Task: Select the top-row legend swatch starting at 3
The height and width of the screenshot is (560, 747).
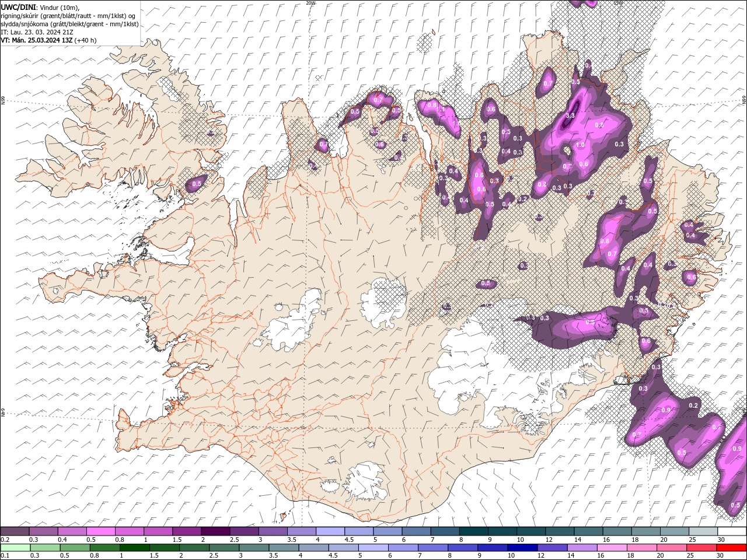Action: pyautogui.click(x=273, y=531)
